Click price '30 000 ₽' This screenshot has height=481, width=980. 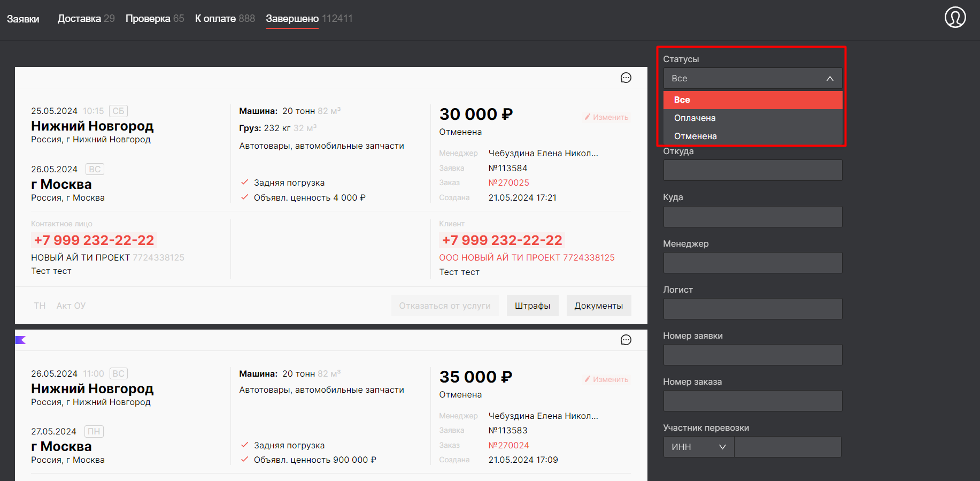pos(476,114)
